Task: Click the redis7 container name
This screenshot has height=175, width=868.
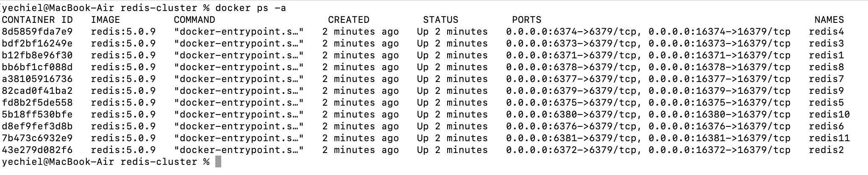Action: pos(826,79)
